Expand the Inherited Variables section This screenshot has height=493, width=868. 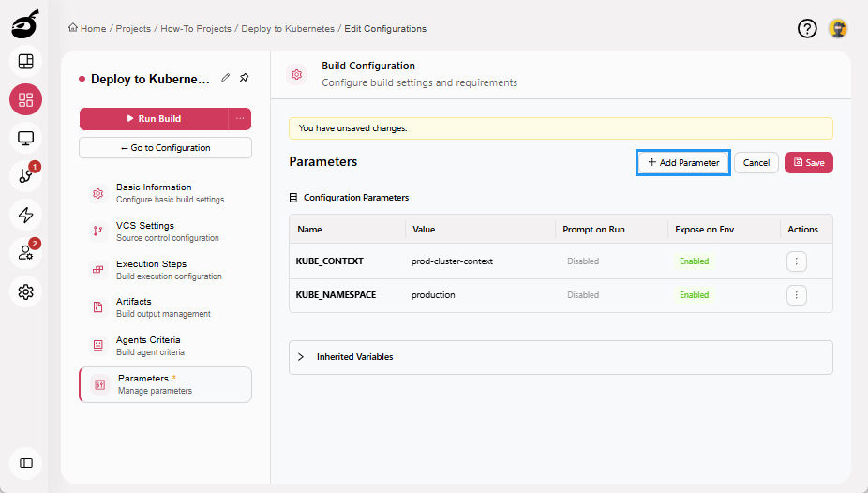click(x=561, y=357)
